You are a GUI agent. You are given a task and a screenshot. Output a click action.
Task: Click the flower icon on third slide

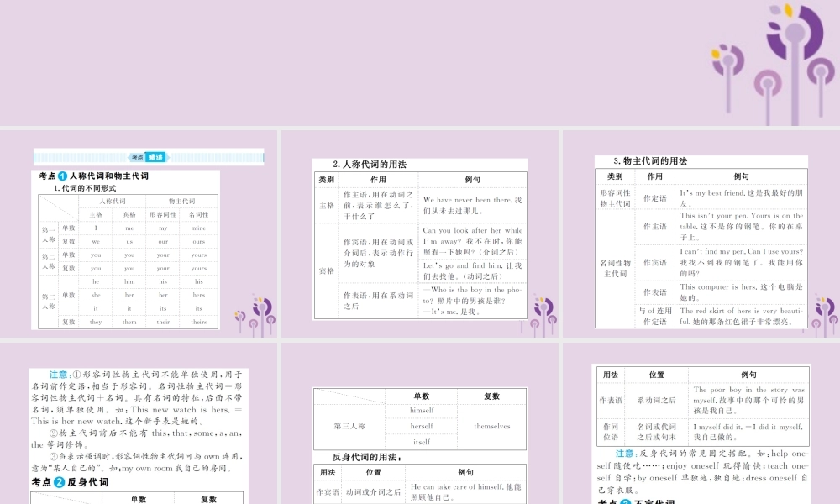(x=823, y=315)
